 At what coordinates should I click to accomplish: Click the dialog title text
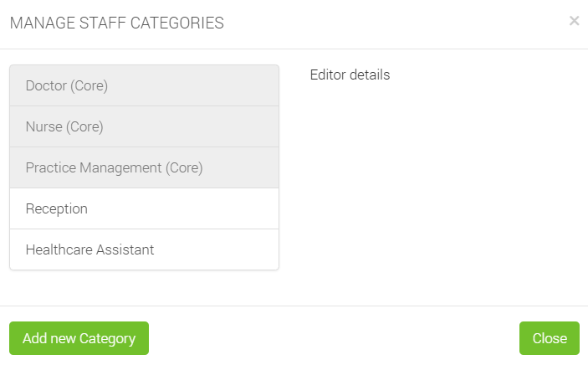point(116,23)
